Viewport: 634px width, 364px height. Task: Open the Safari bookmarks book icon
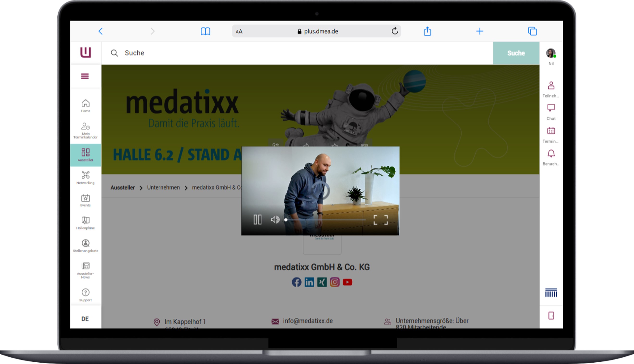coord(205,31)
